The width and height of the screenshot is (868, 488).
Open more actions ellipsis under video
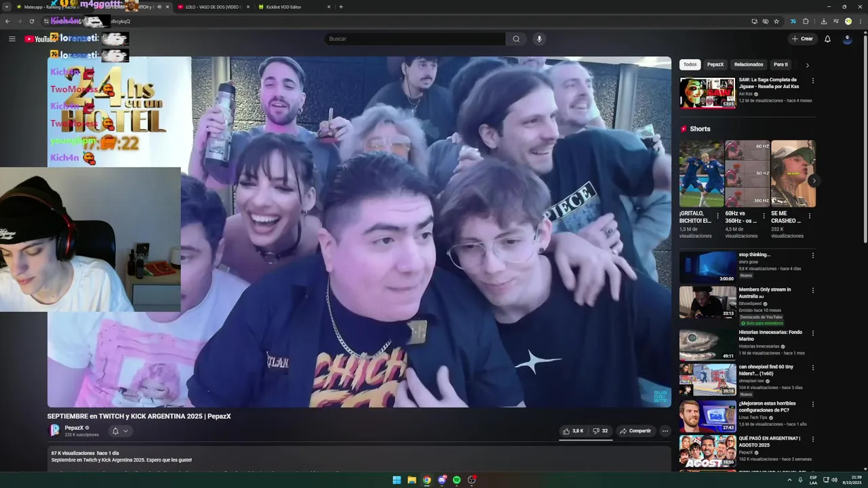pyautogui.click(x=665, y=431)
